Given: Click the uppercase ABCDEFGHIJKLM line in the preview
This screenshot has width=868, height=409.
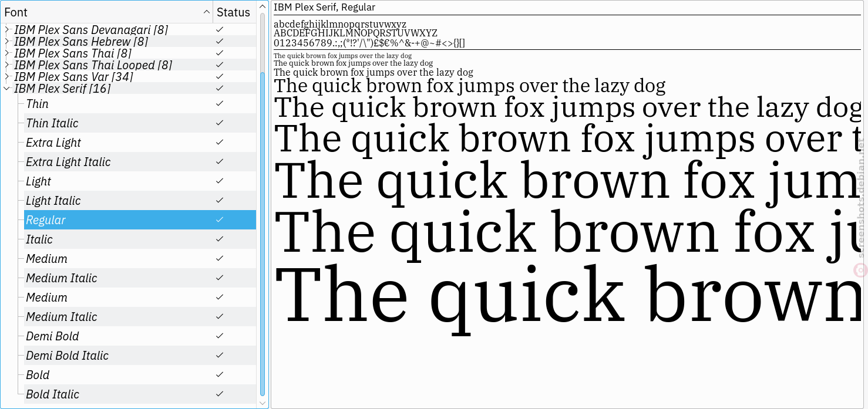Looking at the screenshot, I should point(355,33).
